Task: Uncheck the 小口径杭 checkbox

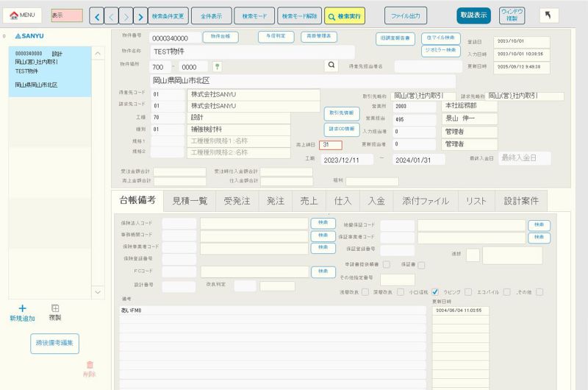Action: click(x=435, y=291)
